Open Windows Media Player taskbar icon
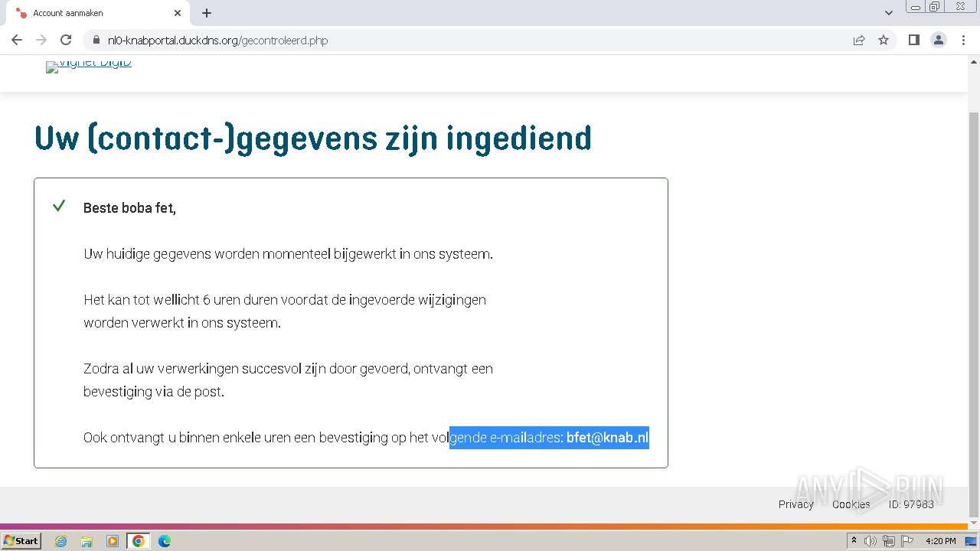This screenshot has width=980, height=551. pos(113,541)
